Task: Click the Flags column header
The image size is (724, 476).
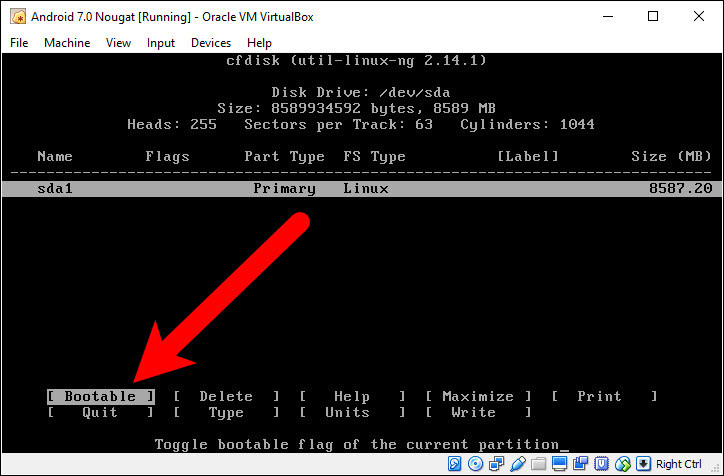Action: 167,157
